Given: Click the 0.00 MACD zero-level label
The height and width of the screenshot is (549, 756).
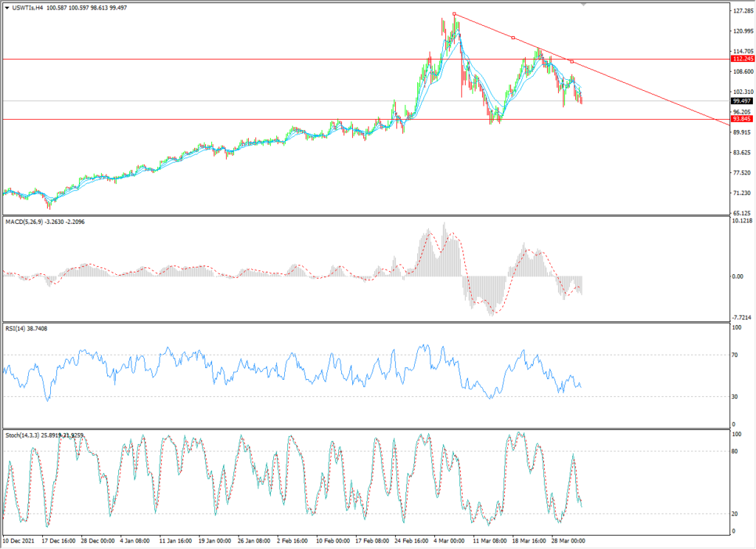Looking at the screenshot, I should (738, 276).
